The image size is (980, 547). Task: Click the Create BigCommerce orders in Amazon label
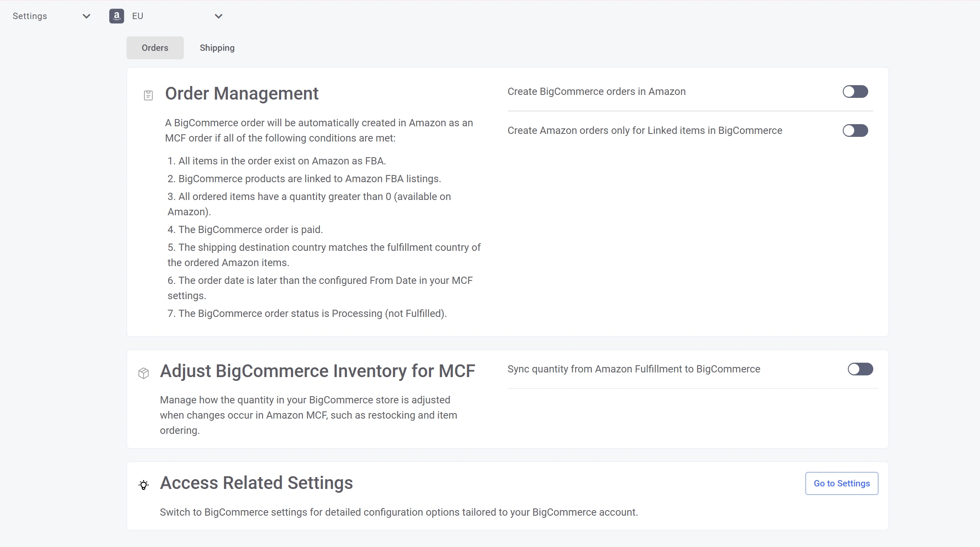click(596, 92)
